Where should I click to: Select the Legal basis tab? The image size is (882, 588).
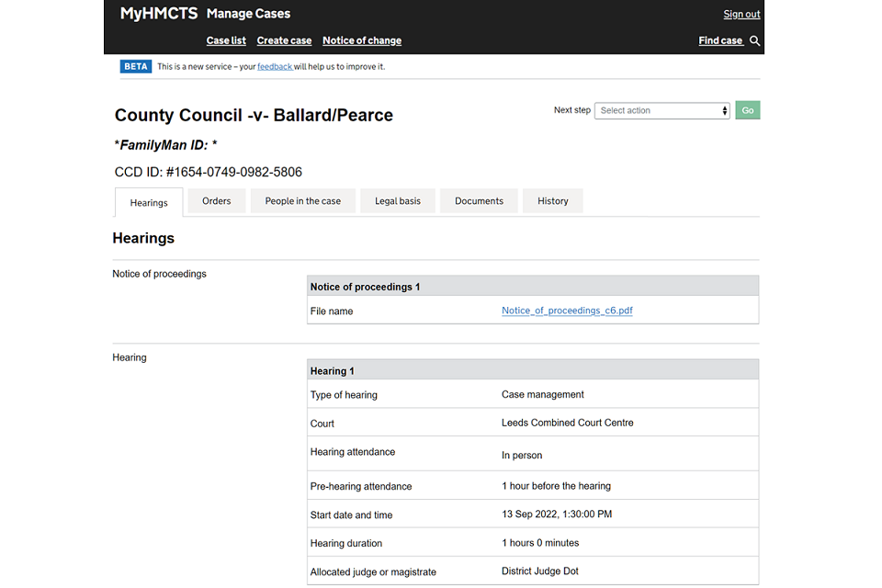398,201
